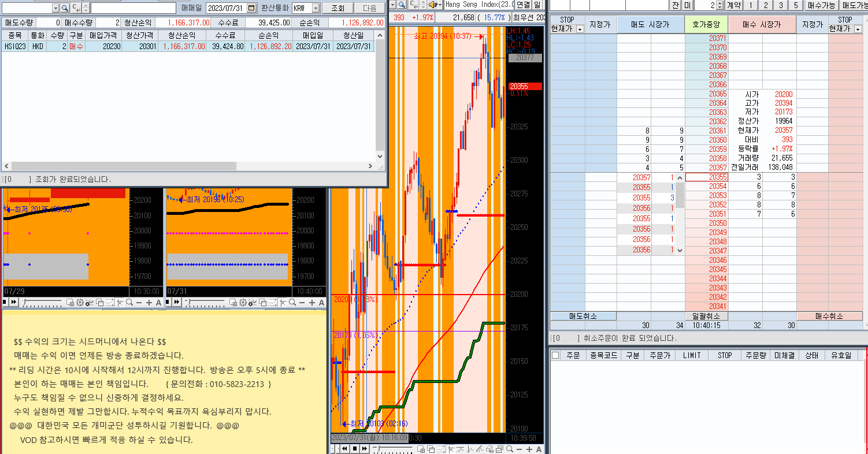Click the stop button in the main chart toolbar

[355, 449]
